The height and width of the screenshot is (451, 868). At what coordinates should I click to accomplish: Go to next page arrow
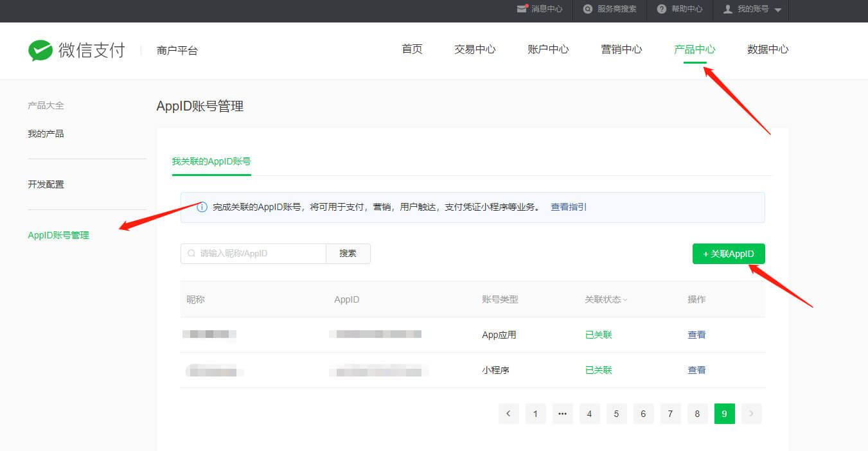[x=751, y=414]
